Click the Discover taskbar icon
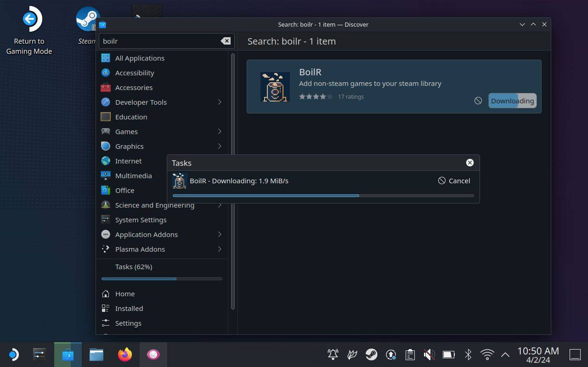The image size is (588, 367). 68,354
